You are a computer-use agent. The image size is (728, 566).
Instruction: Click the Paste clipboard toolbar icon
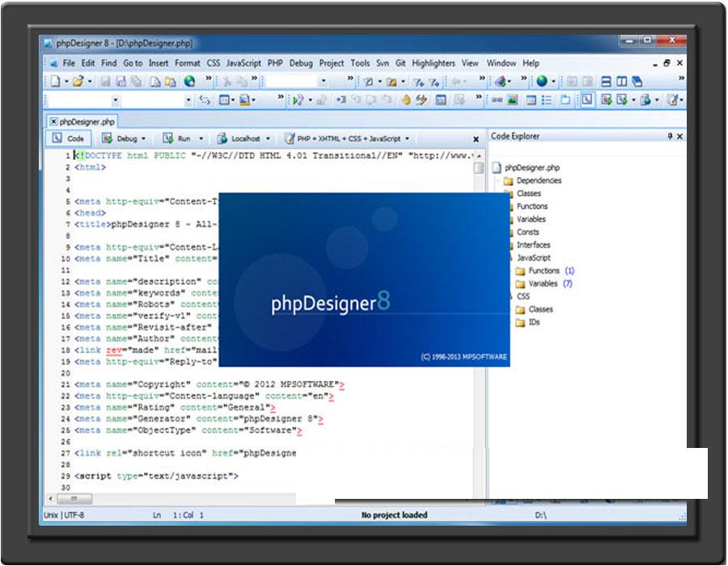[171, 82]
